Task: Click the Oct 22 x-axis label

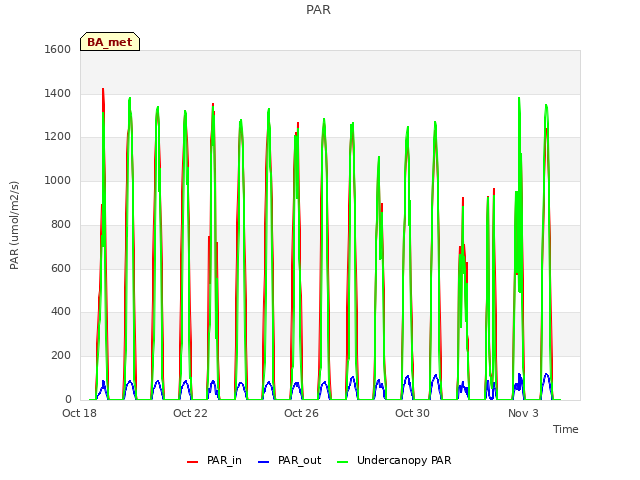Action: click(190, 413)
